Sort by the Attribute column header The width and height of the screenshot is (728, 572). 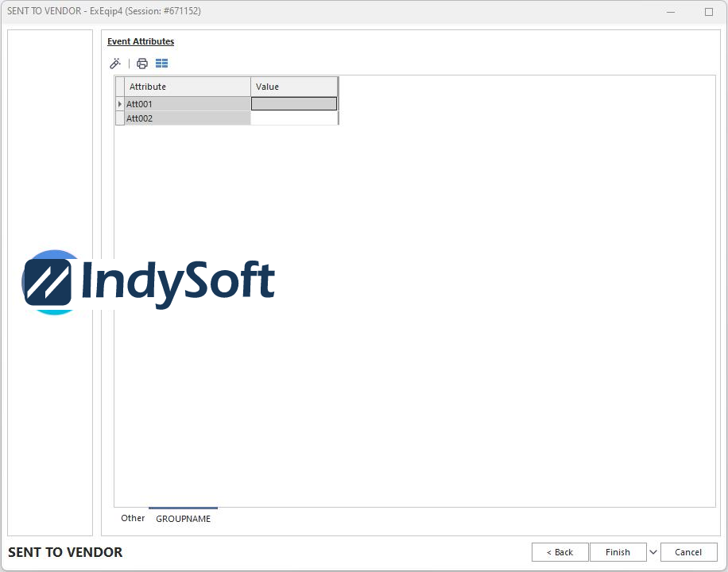click(188, 87)
